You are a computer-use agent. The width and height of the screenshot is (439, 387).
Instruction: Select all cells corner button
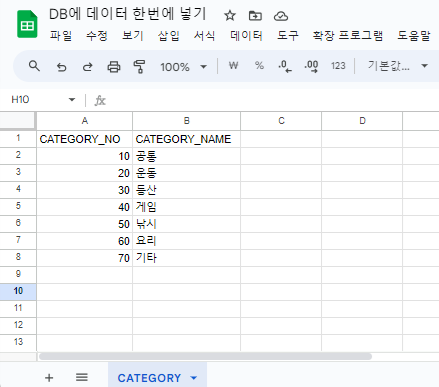click(x=18, y=121)
